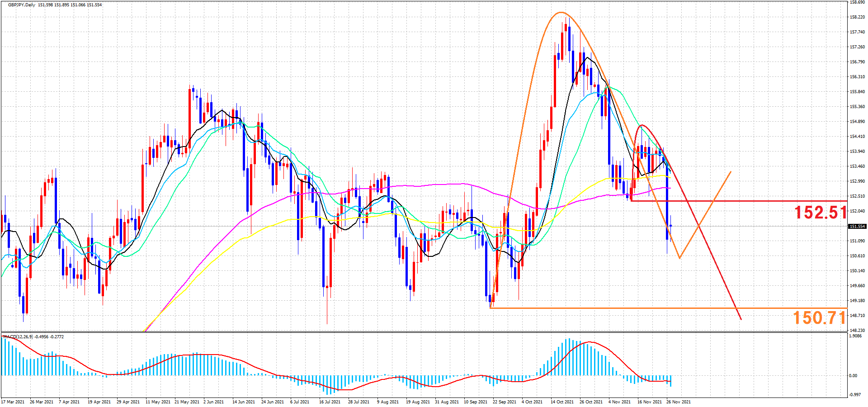Select the orange horizontal line above 150.71
Viewport: 868px width, 407px height.
click(633, 308)
